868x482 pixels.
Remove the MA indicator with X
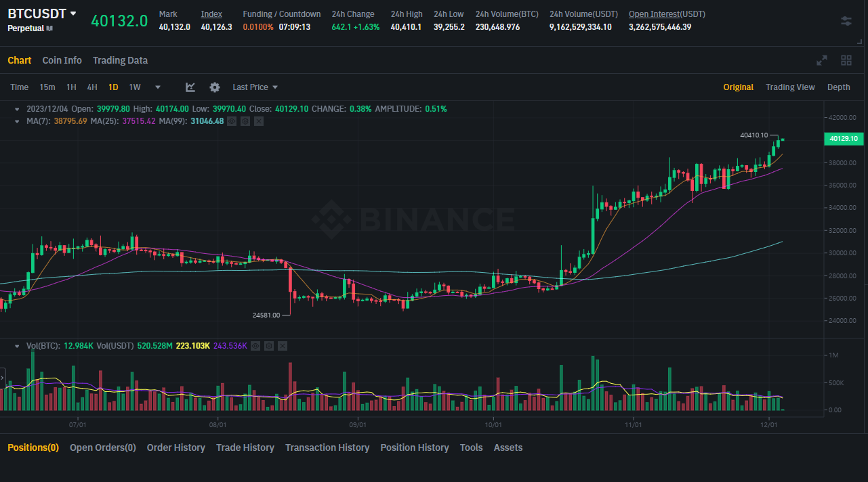[259, 121]
